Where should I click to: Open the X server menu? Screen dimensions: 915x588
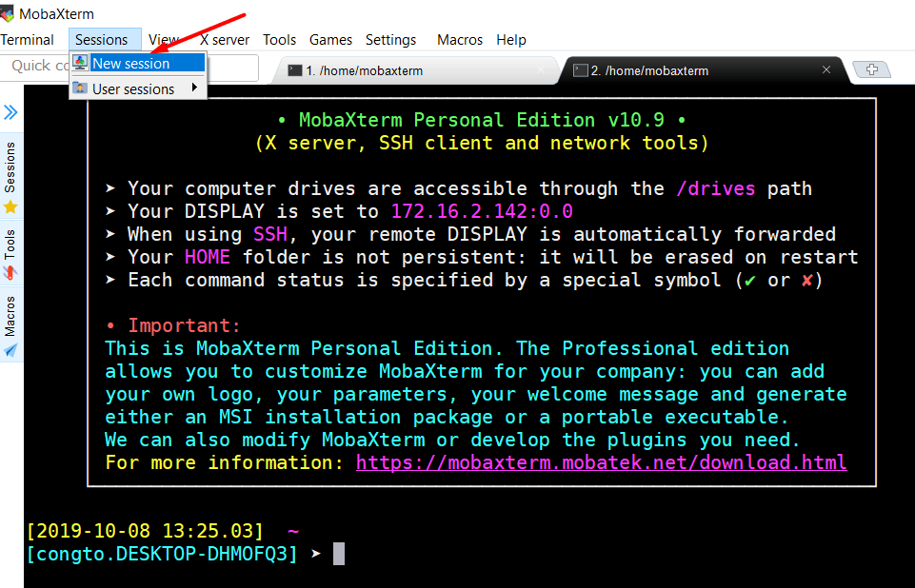(225, 40)
